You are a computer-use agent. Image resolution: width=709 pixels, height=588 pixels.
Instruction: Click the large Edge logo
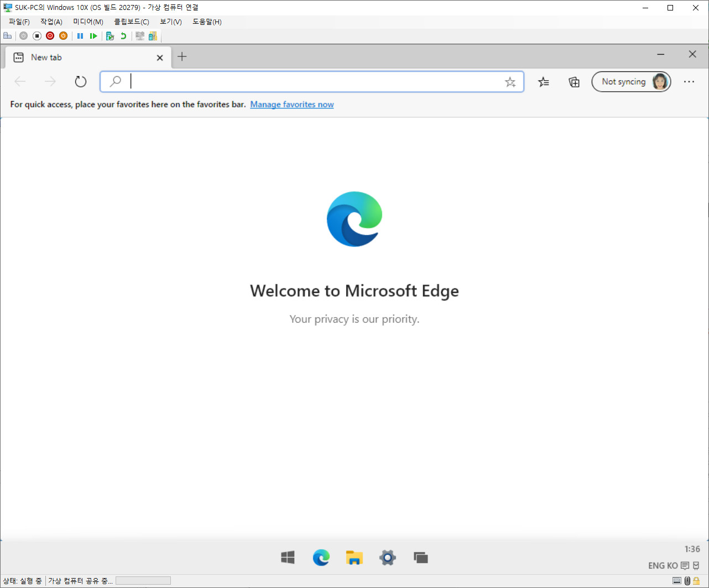pyautogui.click(x=354, y=219)
